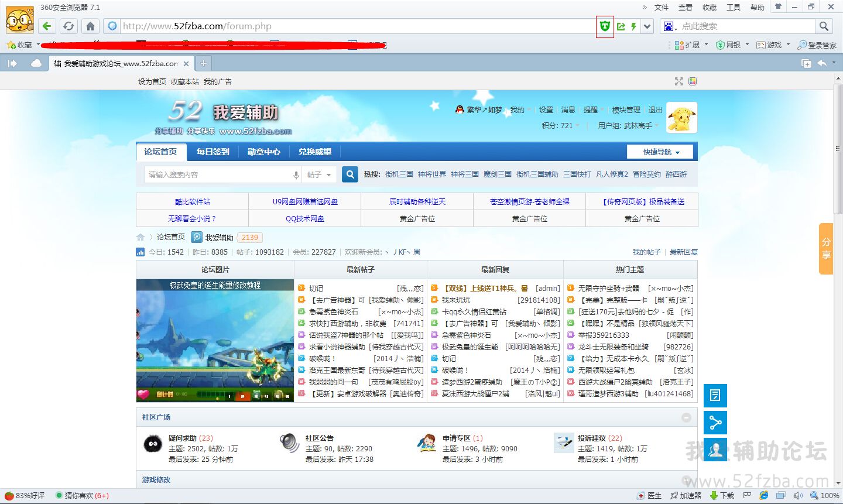
Task: Open the 帮助 menu
Action: 758,7
